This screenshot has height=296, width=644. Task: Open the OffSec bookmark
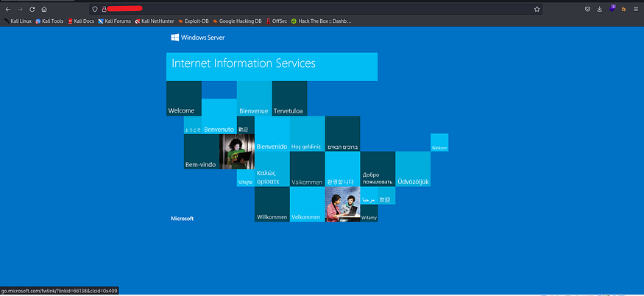point(277,21)
